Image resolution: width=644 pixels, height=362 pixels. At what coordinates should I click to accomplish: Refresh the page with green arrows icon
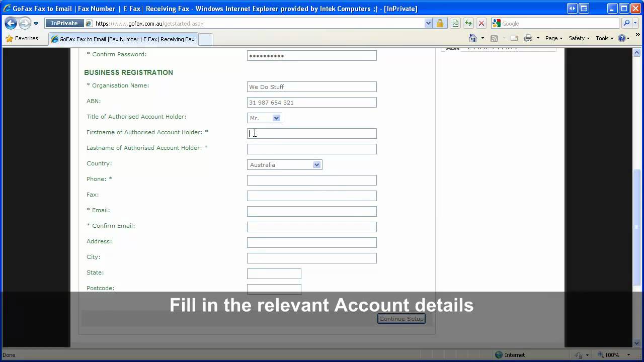[x=468, y=23]
